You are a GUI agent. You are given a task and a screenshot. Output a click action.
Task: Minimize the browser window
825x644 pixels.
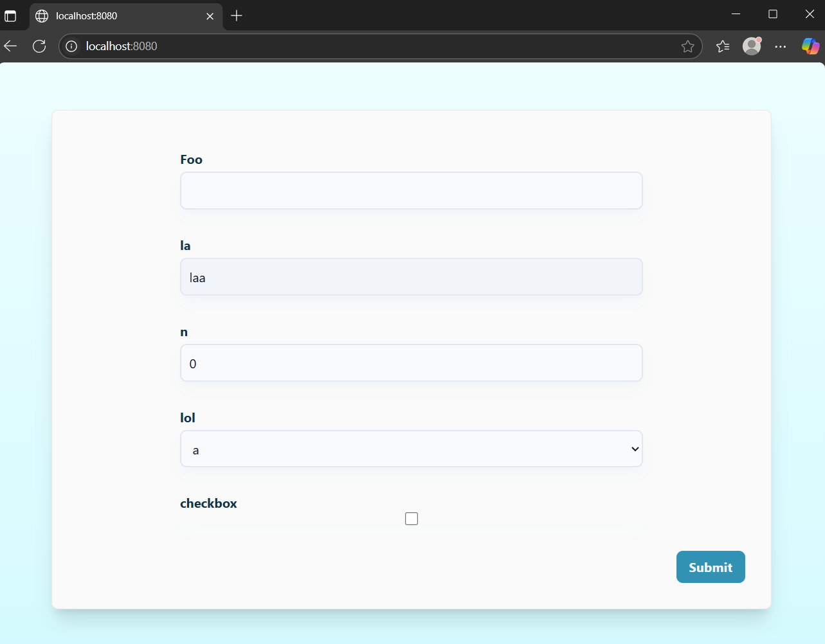tap(736, 14)
